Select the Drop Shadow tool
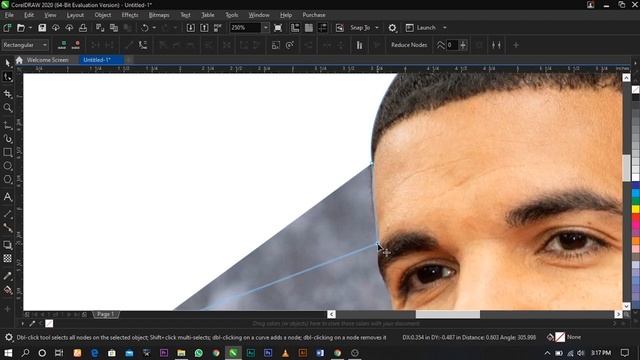Screen dimensions: 640x360 [x=7, y=244]
